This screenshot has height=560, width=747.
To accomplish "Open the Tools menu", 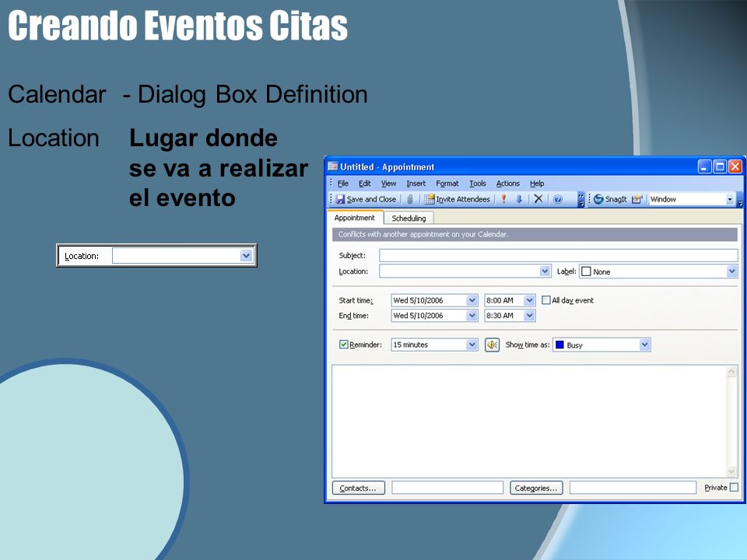I will 477,184.
